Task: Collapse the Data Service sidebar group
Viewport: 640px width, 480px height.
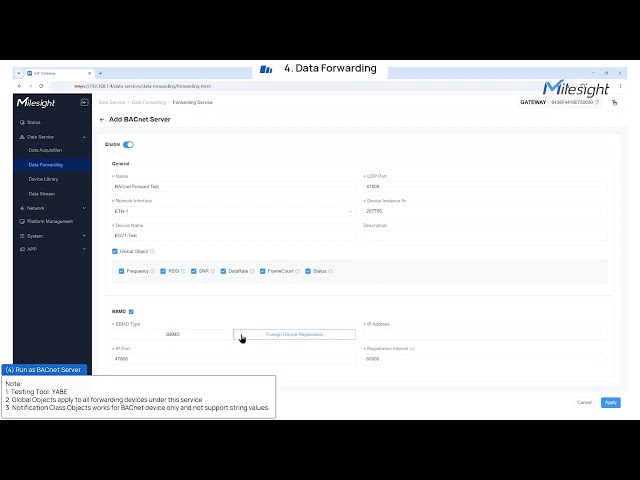Action: (x=84, y=137)
